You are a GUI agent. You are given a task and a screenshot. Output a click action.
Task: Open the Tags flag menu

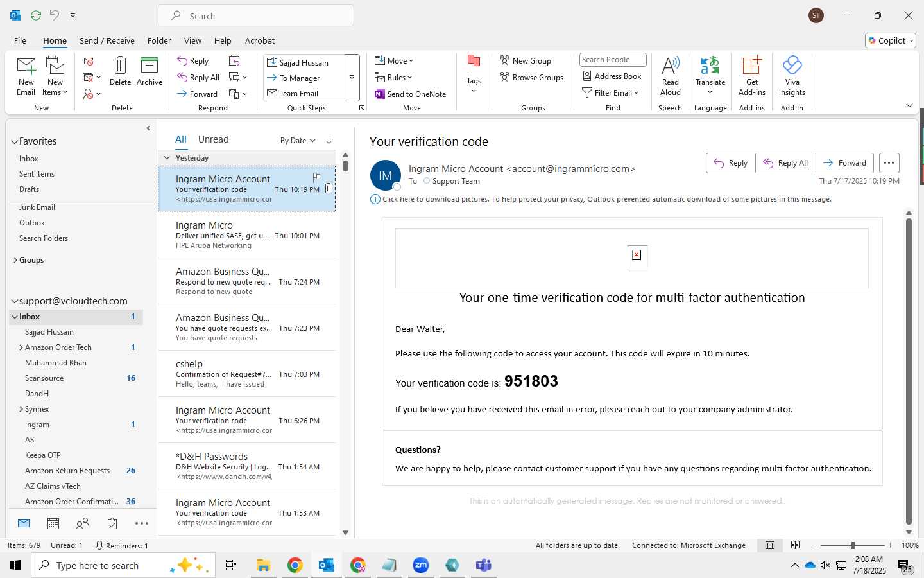point(474,74)
